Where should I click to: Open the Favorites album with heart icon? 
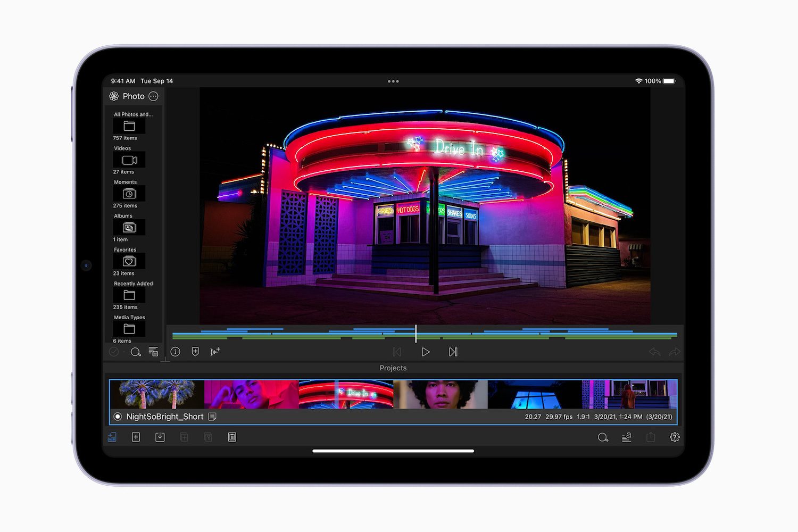[x=129, y=261]
